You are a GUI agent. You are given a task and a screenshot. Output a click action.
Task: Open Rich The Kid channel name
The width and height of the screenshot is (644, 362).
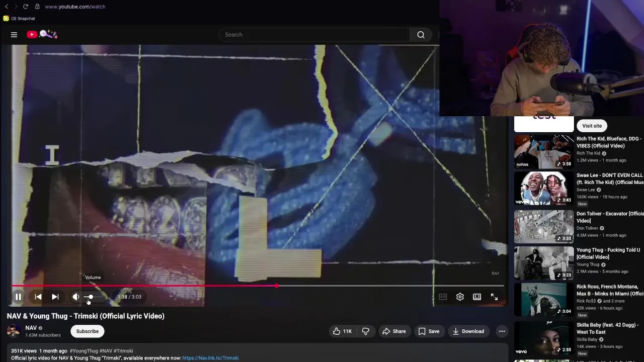click(588, 153)
